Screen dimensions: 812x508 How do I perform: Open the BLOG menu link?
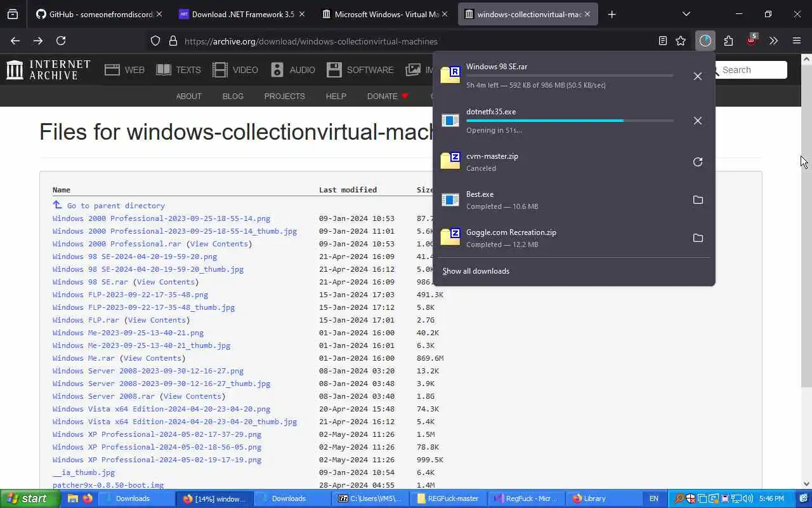point(233,97)
